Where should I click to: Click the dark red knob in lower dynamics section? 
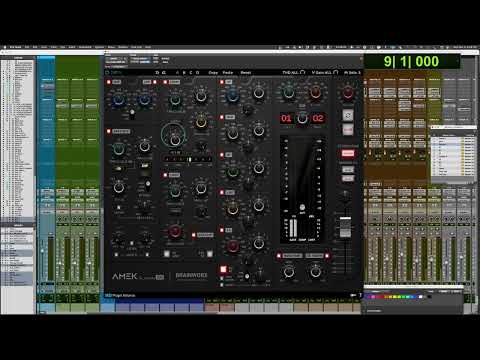[175, 231]
